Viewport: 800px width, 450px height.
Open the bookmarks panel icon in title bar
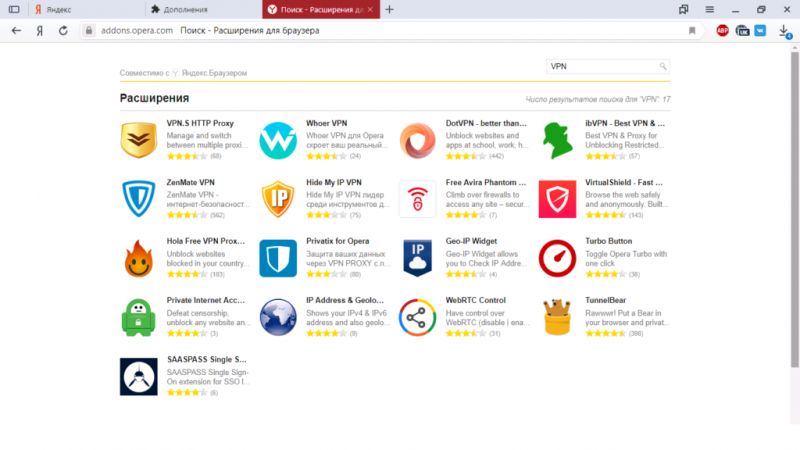click(684, 9)
